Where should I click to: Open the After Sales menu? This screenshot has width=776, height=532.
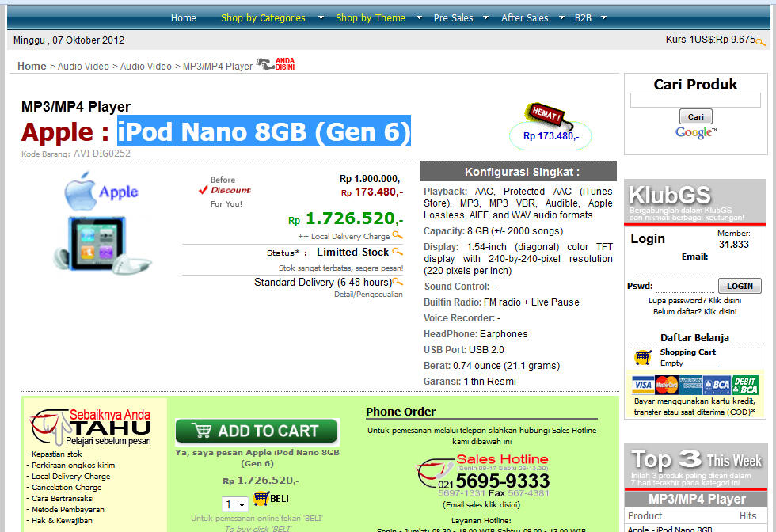524,18
